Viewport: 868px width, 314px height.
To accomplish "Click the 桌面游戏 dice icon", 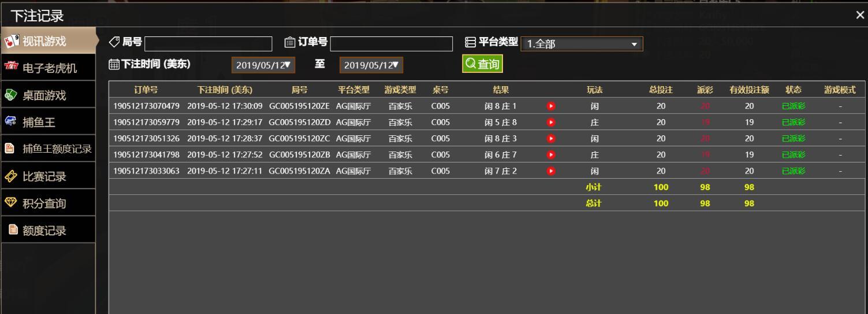I will (x=12, y=95).
